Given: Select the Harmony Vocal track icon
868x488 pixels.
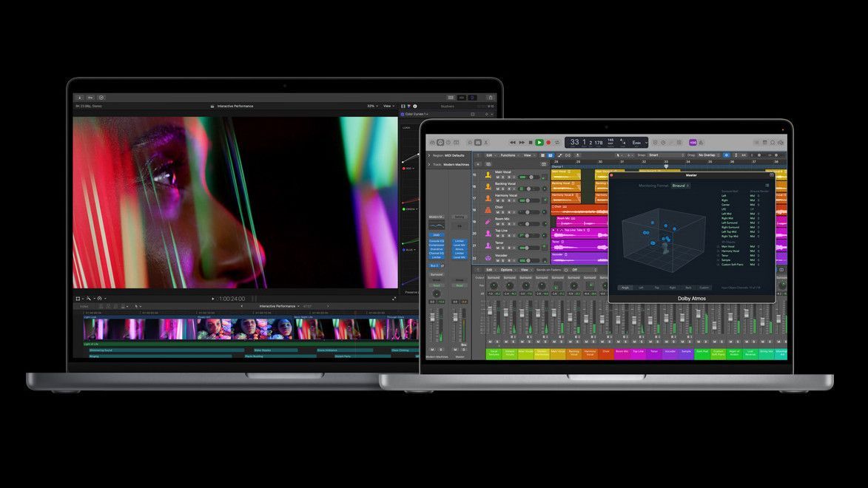Looking at the screenshot, I should click(x=488, y=198).
